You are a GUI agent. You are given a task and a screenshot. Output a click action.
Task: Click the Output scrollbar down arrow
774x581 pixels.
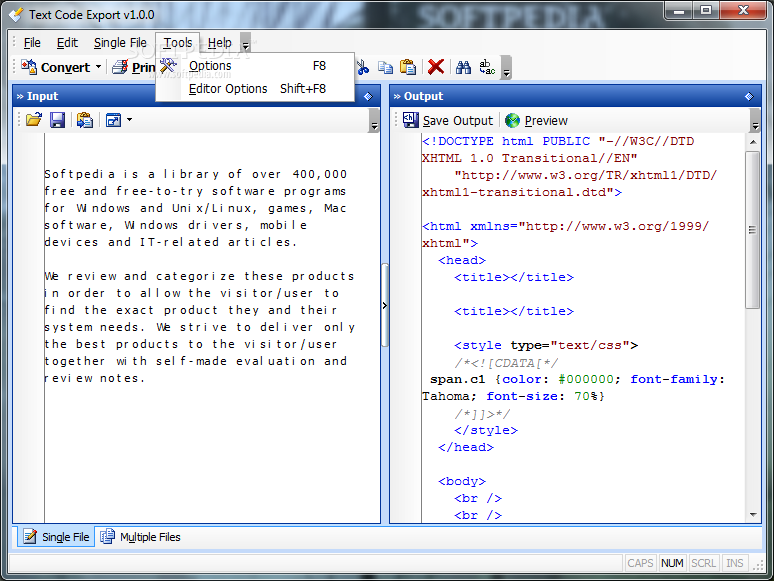coord(753,515)
